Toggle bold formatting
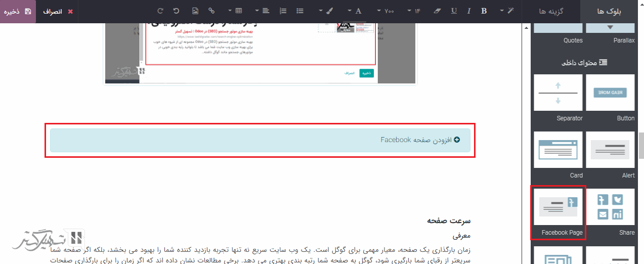 pos(484,11)
